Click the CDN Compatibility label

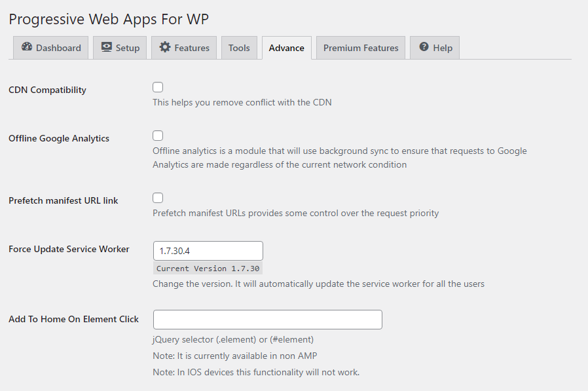tap(47, 90)
